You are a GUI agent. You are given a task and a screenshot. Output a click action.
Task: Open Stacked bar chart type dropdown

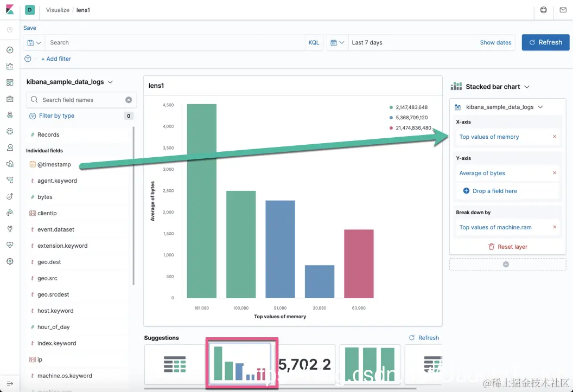pos(490,87)
